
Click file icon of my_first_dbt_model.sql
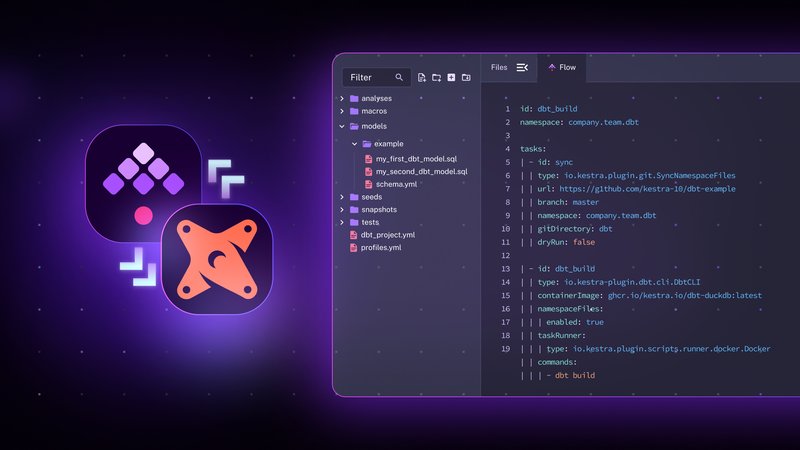click(x=368, y=159)
